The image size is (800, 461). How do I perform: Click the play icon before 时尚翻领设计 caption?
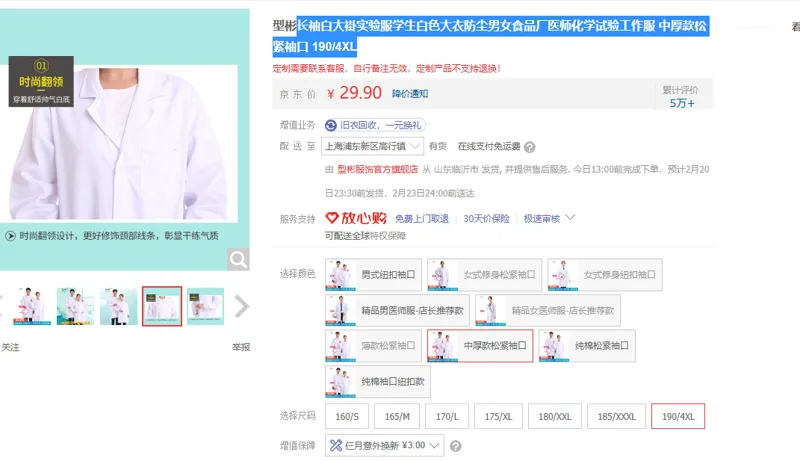click(10, 236)
